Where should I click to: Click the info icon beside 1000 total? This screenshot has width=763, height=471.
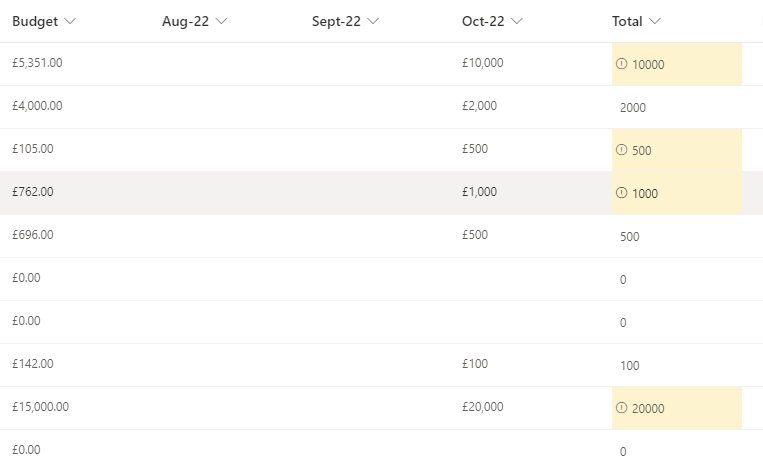(621, 193)
